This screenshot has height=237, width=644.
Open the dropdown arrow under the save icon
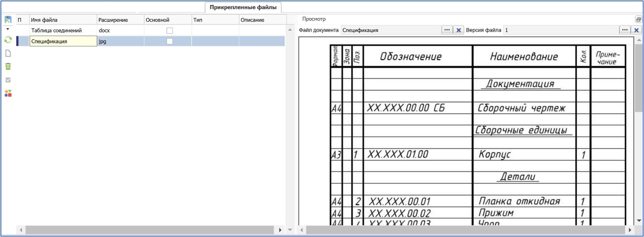8,29
